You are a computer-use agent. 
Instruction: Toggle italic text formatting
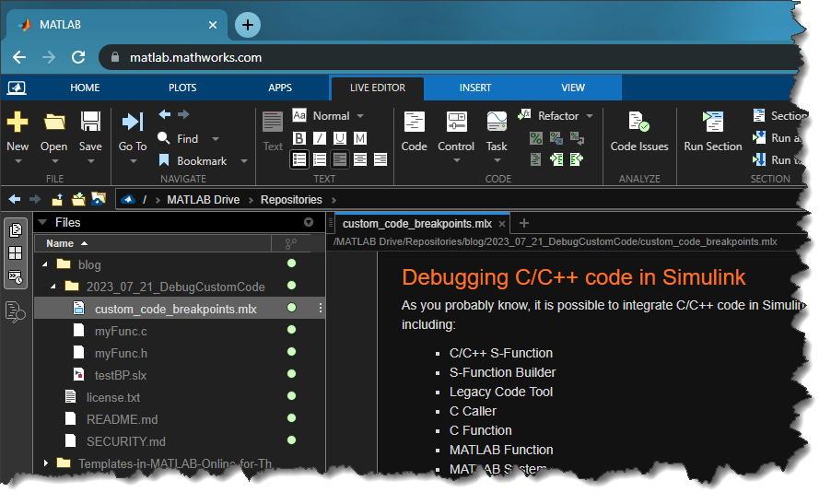320,138
